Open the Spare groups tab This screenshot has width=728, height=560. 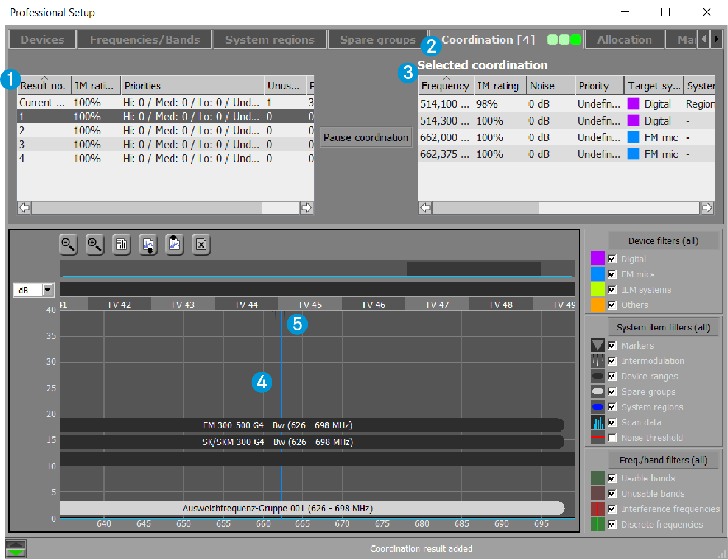[377, 40]
